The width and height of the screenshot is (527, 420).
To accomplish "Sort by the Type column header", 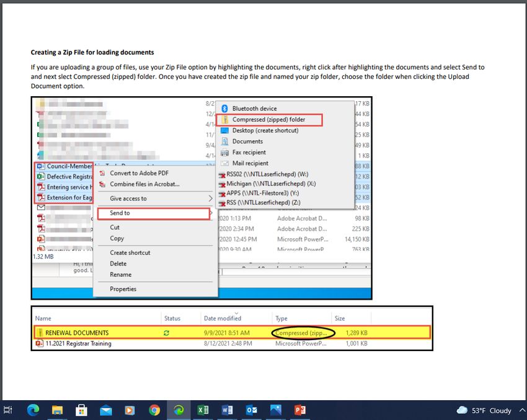I will (281, 318).
